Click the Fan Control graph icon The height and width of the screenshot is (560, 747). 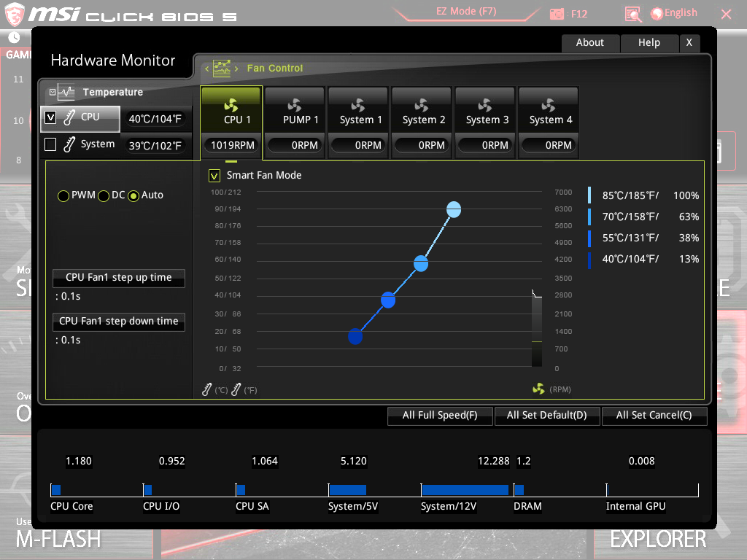pos(222,68)
